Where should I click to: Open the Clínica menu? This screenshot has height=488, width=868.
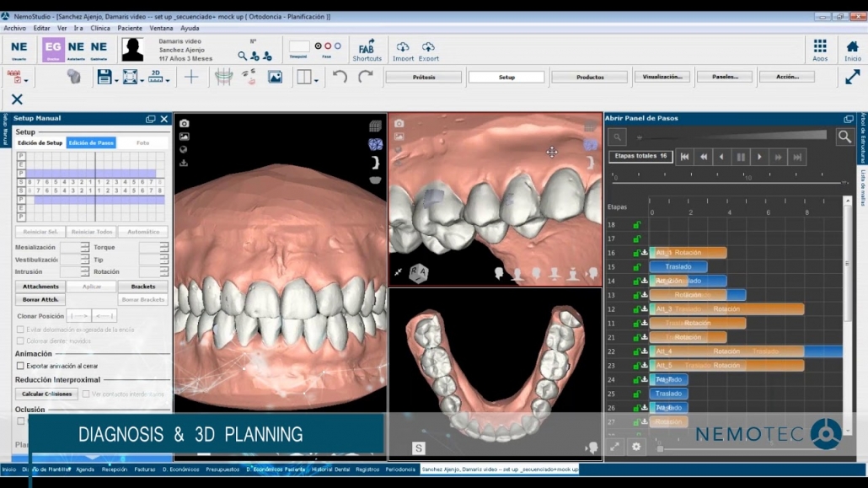(x=100, y=29)
